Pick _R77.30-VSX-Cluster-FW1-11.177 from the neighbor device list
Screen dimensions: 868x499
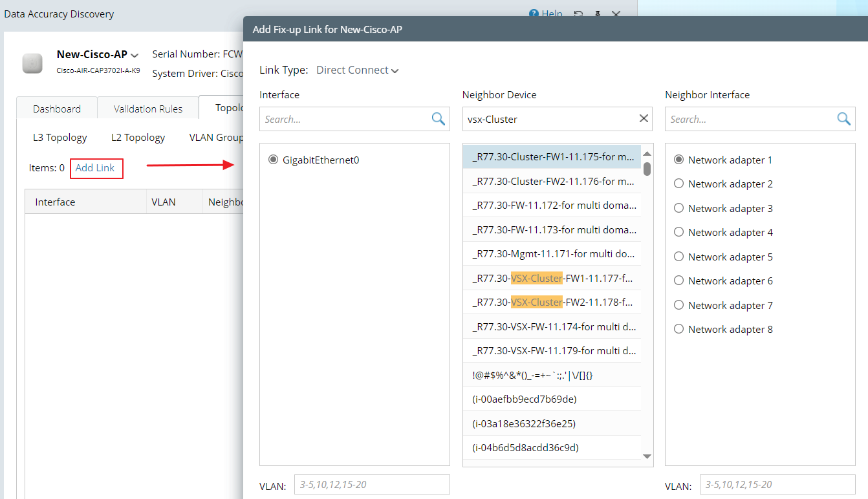click(552, 278)
